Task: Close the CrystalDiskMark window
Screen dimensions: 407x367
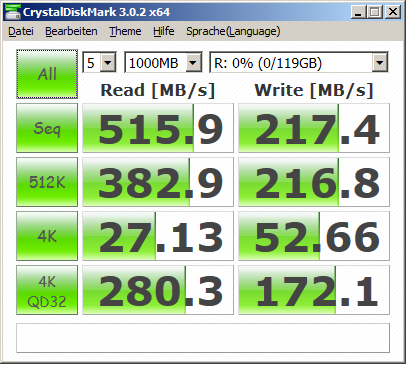Action: click(393, 12)
